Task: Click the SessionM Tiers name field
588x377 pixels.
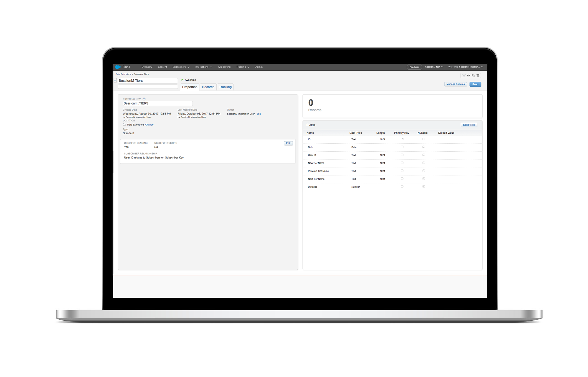Action: pos(148,81)
